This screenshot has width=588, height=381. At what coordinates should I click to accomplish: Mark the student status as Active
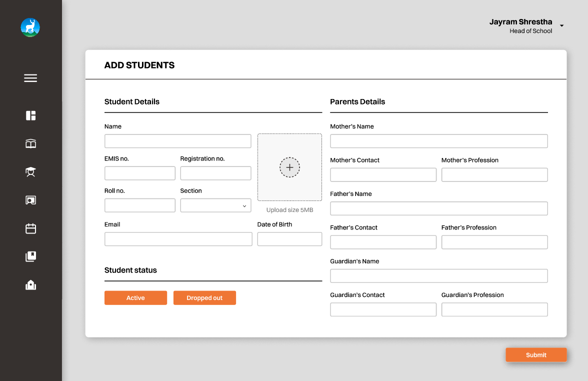click(135, 297)
